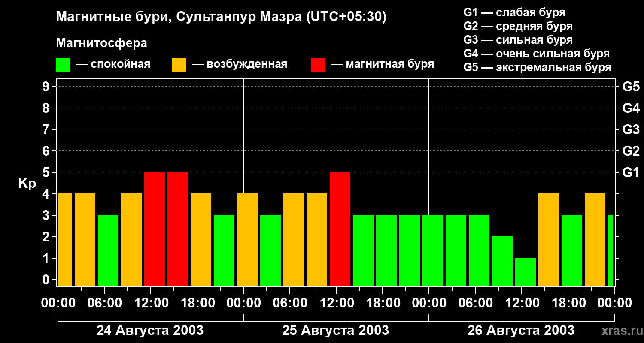Click the red 'магнитная буря' legend swatch
644x343 pixels.
[x=318, y=65]
